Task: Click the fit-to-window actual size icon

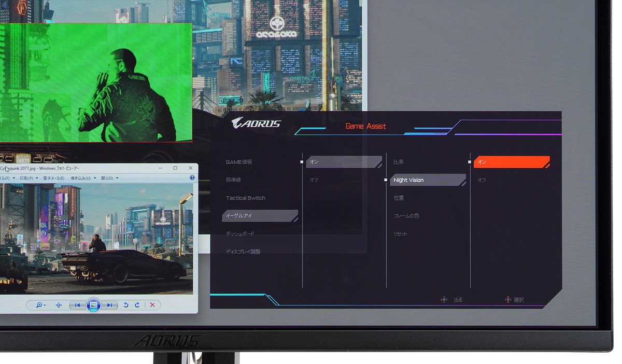Action: tap(59, 305)
